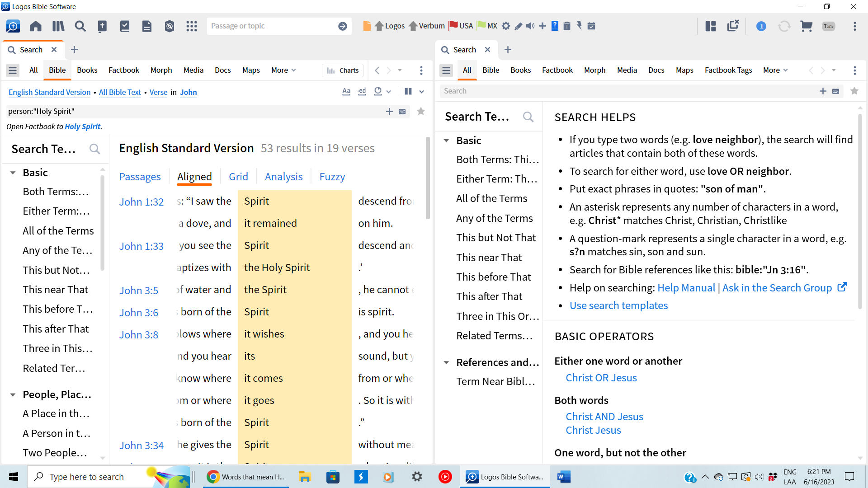This screenshot has height=488, width=868.
Task: Select the Passages results view
Action: tap(140, 177)
